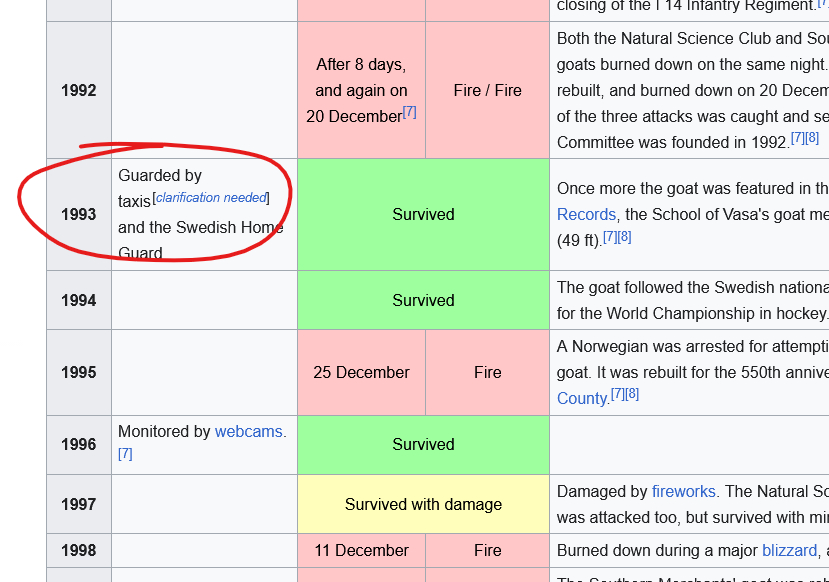This screenshot has height=582, width=829.
Task: Select the Fire cell in 1998 row
Action: (x=487, y=550)
